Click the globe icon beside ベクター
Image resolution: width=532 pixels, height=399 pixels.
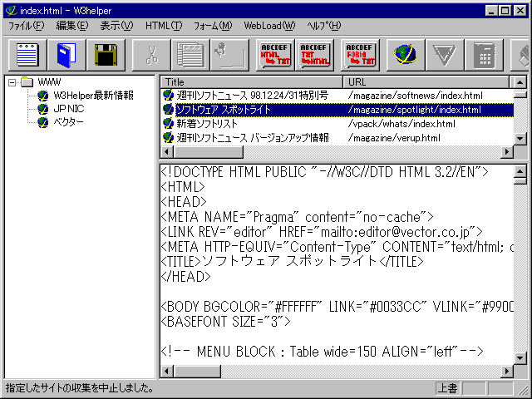[x=42, y=122]
